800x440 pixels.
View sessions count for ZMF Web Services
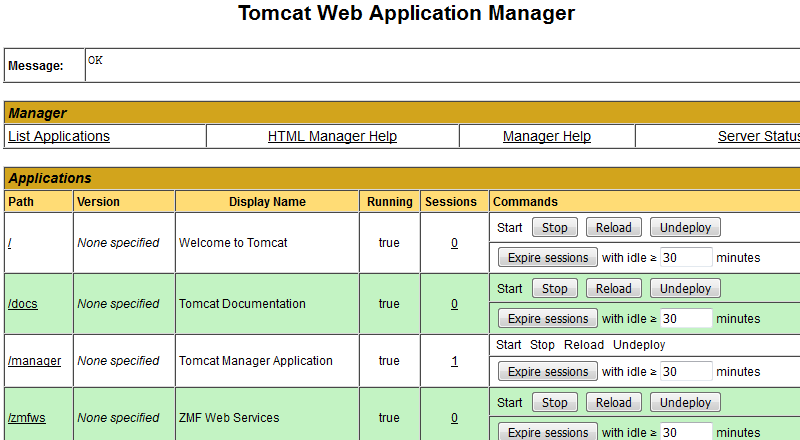[454, 418]
